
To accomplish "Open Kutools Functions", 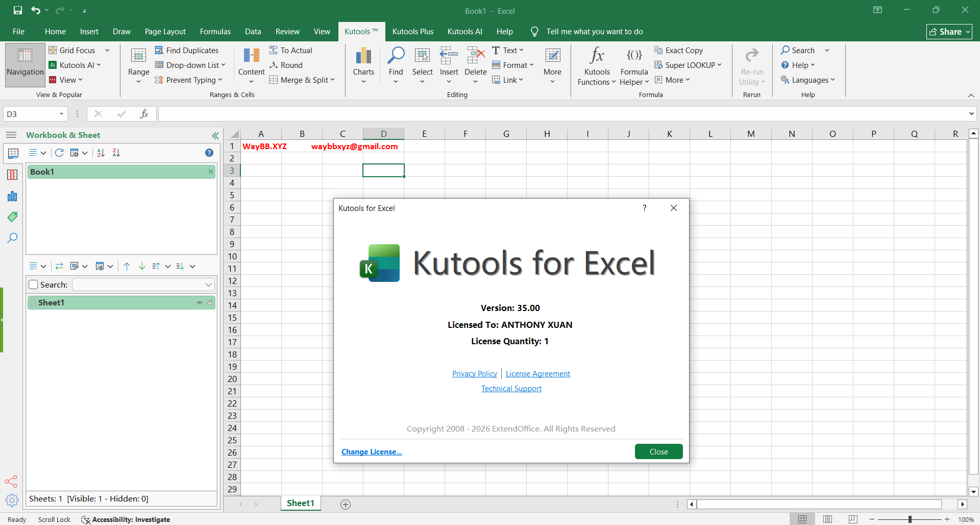I will click(x=597, y=66).
